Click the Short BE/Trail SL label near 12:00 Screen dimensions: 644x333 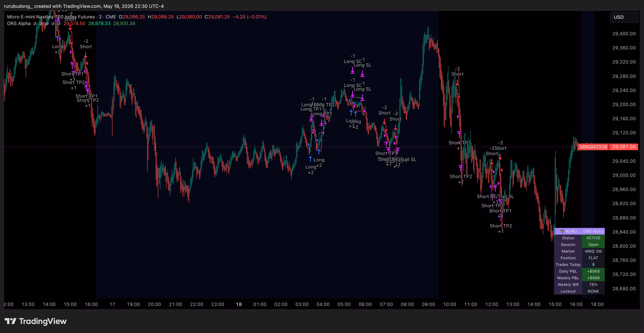(x=495, y=196)
